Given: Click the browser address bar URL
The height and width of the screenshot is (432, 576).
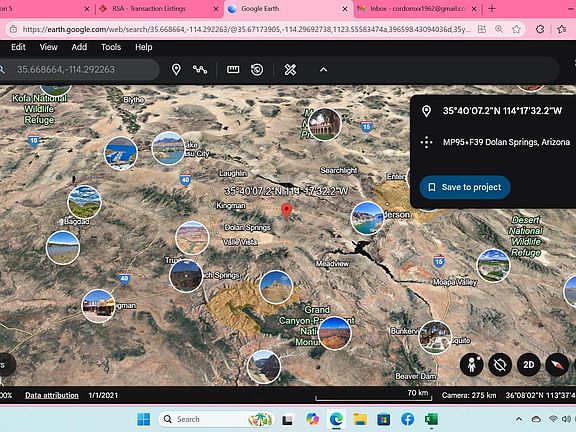Looking at the screenshot, I should [x=246, y=29].
